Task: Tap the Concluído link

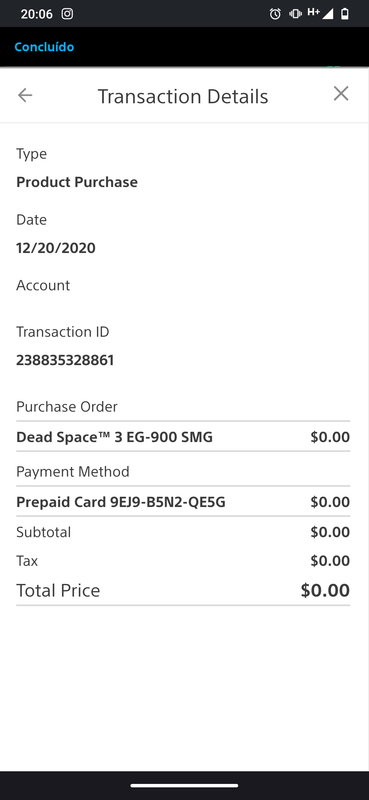Action: (x=44, y=47)
